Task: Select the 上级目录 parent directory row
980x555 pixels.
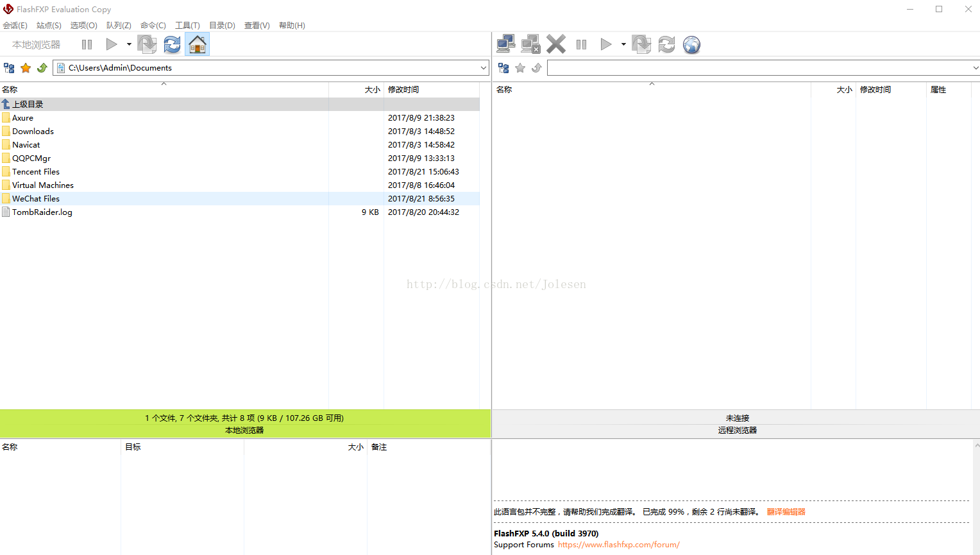Action: click(240, 104)
